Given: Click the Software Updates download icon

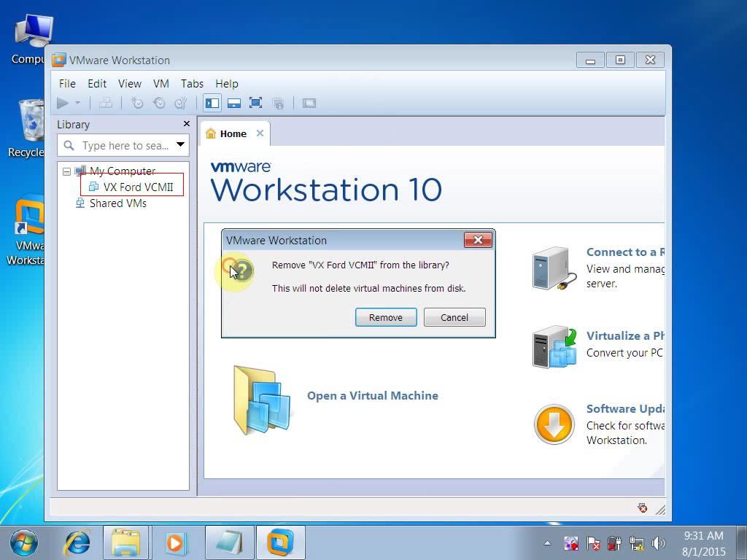Looking at the screenshot, I should tap(554, 424).
